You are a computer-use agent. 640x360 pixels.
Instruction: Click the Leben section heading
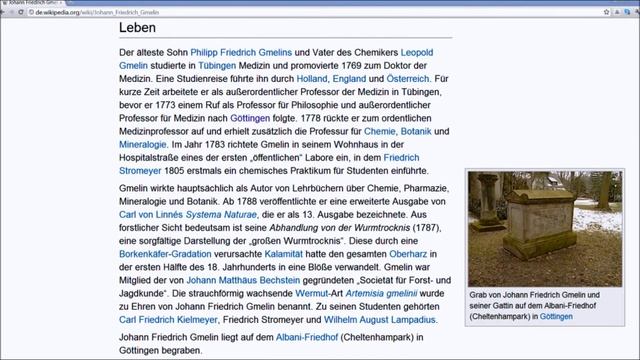137,28
